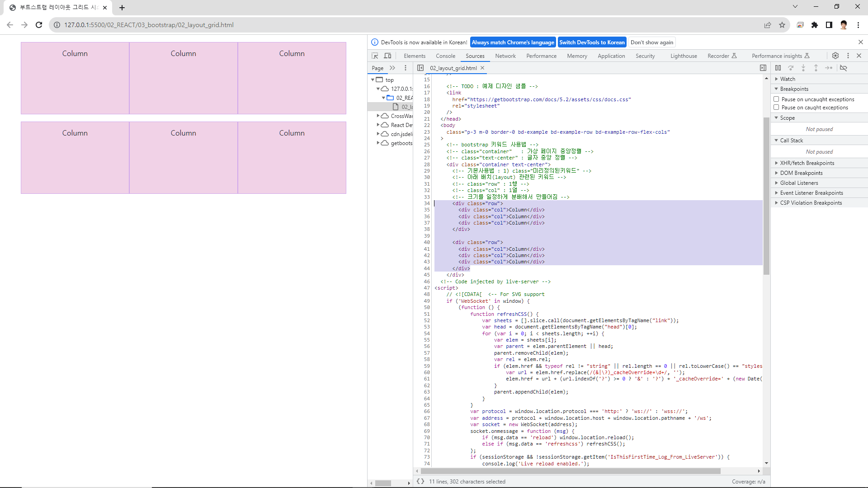Click Switch DevTools to Korean button

pos(592,42)
